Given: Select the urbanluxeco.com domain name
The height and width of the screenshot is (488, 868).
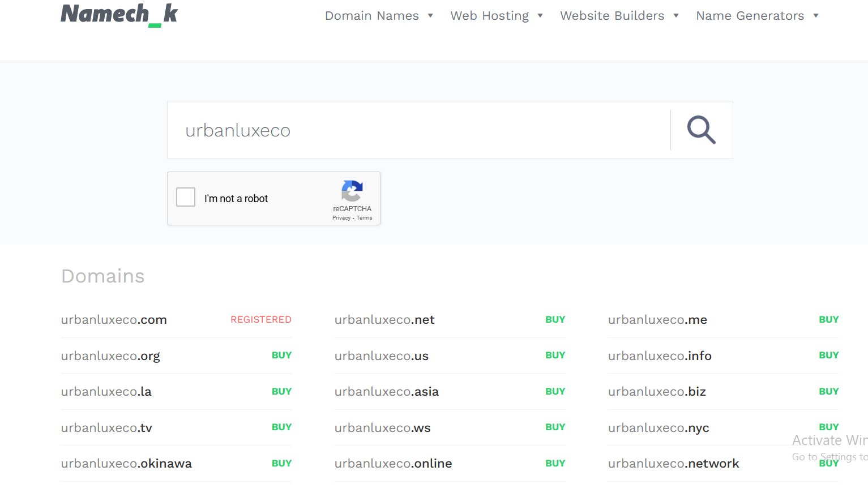Looking at the screenshot, I should pos(114,320).
